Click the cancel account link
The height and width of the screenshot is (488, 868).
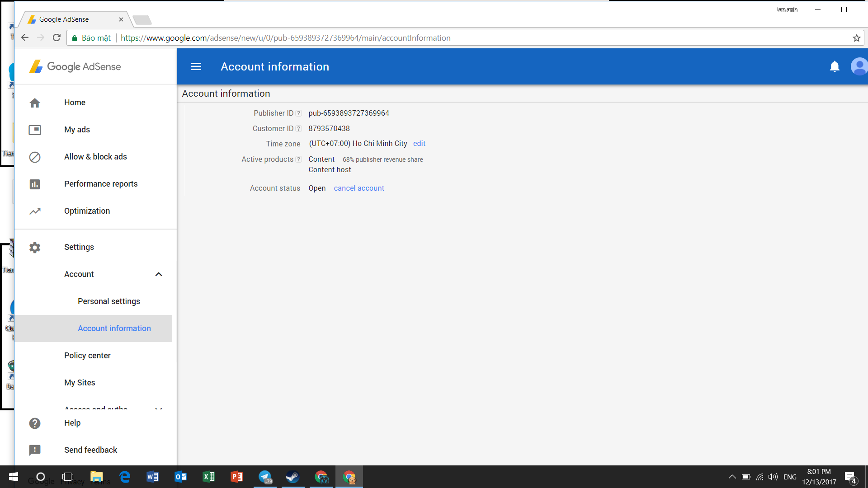click(359, 188)
